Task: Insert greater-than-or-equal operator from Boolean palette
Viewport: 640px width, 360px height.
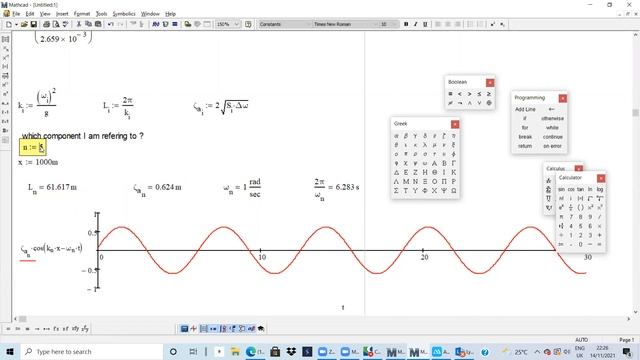Action: 489,94
